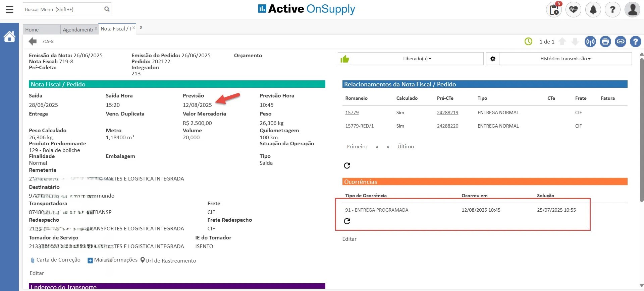Click the green thumbs-up icon
Viewport: 644px width, 291px height.
click(344, 59)
